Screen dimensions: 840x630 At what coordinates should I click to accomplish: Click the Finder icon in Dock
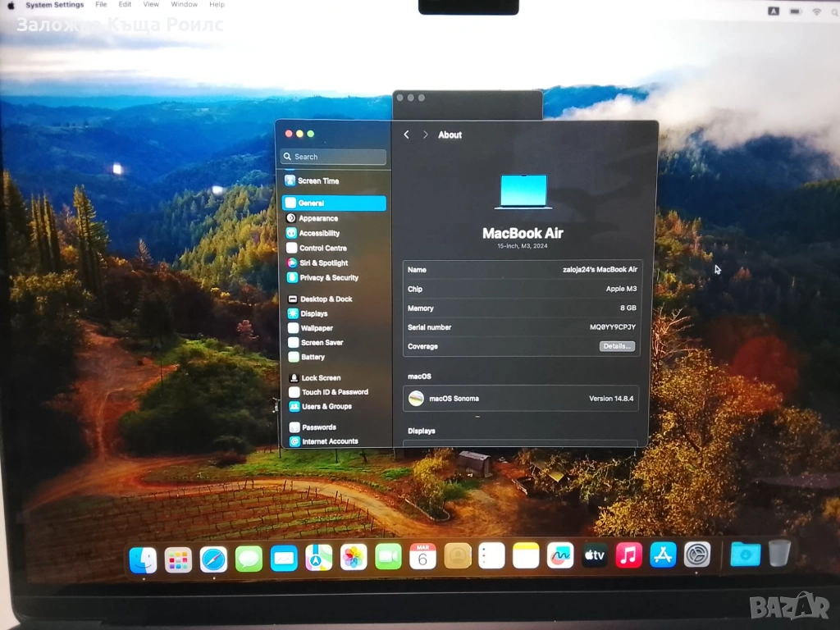click(143, 559)
